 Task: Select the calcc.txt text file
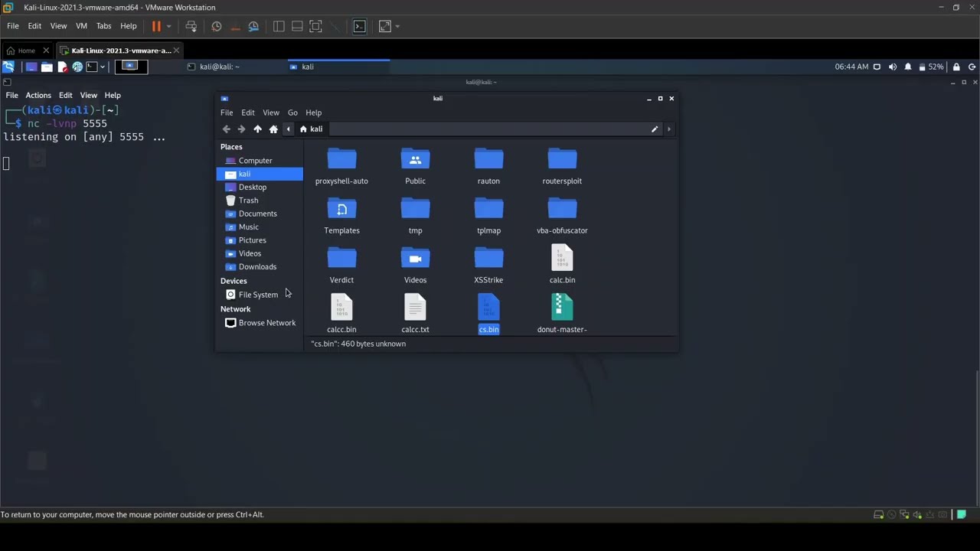pyautogui.click(x=415, y=314)
